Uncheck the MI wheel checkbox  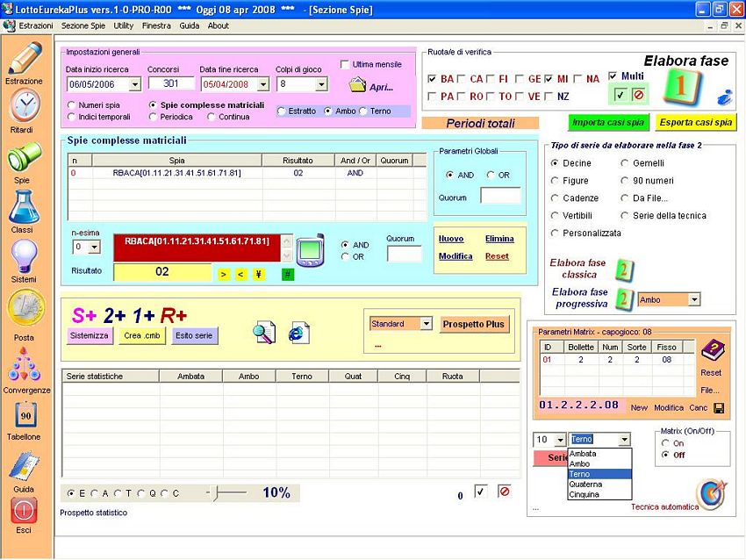click(x=549, y=79)
